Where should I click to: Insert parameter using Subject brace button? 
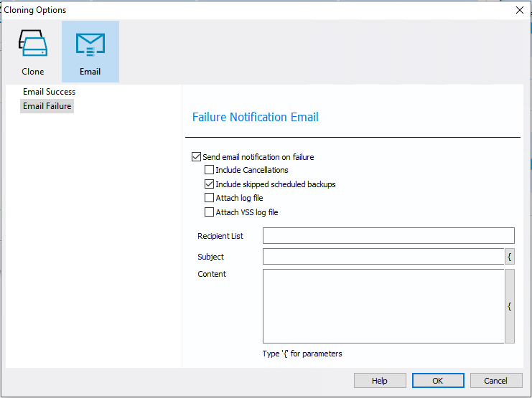(x=509, y=257)
